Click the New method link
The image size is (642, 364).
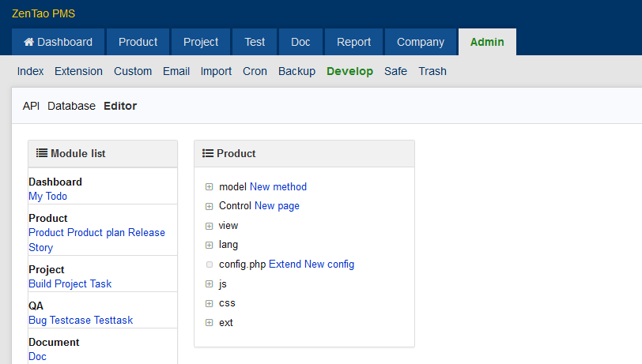[278, 187]
